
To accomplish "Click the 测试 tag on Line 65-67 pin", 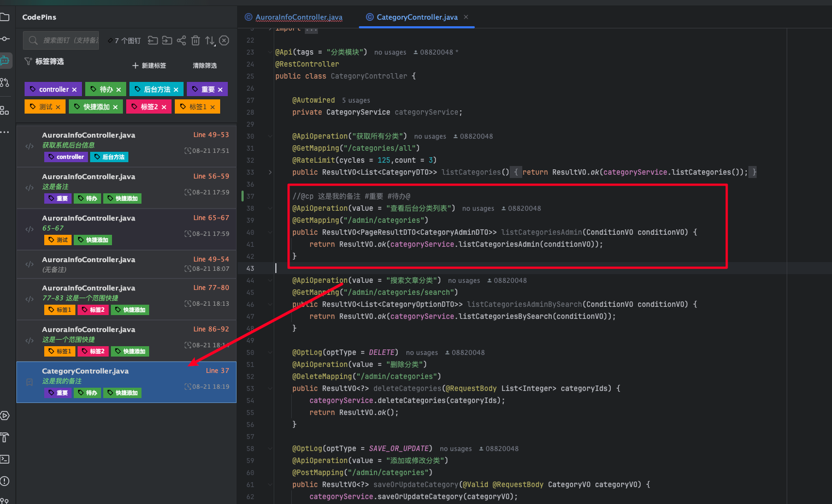I will [58, 240].
